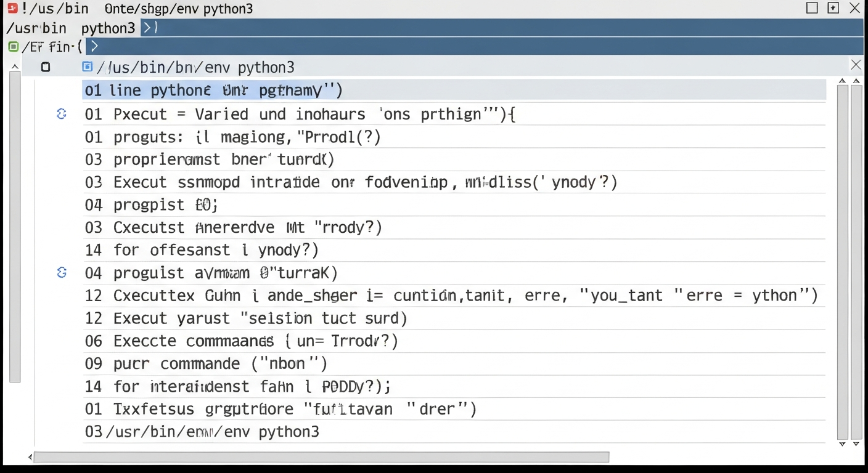
Task: Click the last line /usr/bin/env python3
Action: (x=213, y=432)
